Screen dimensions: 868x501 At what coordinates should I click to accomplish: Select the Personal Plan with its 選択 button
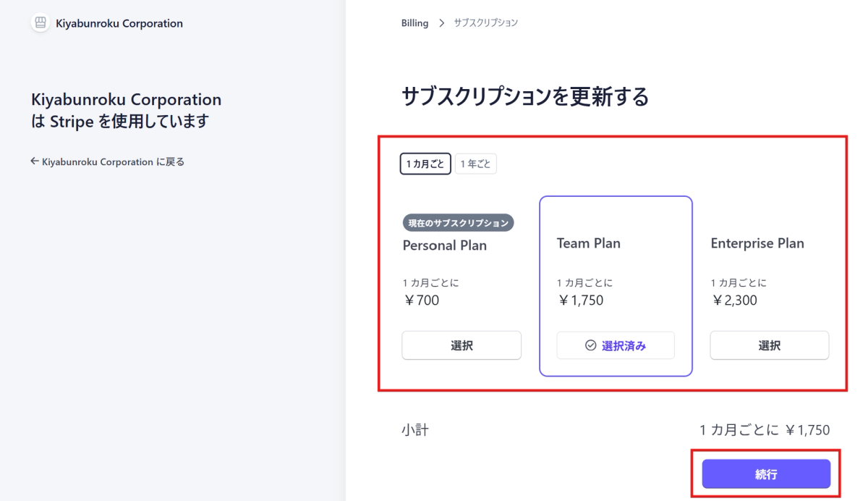click(x=461, y=345)
